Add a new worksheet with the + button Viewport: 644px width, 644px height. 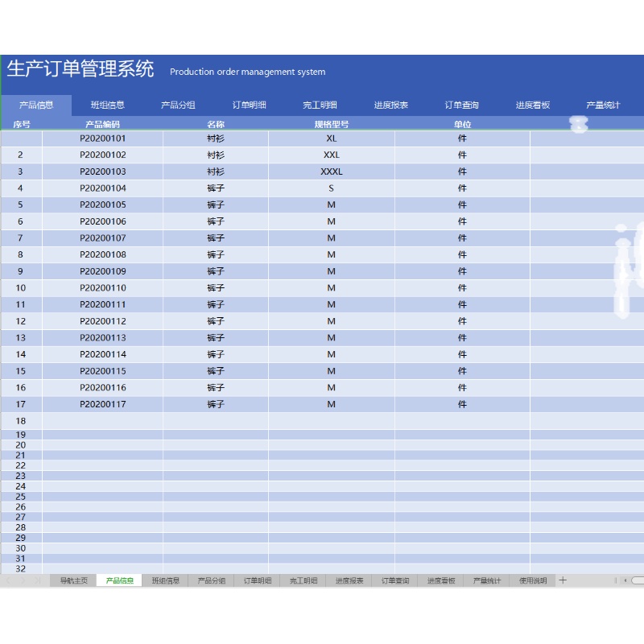tap(561, 579)
